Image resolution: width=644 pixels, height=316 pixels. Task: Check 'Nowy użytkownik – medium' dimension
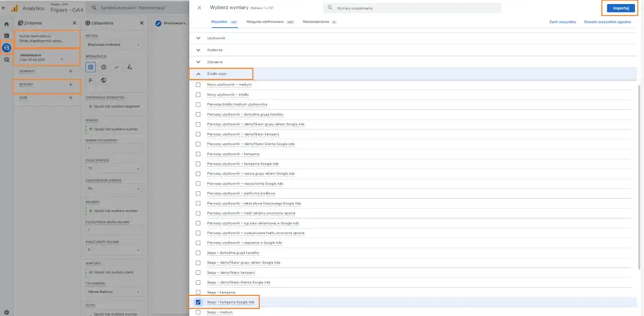tap(197, 85)
